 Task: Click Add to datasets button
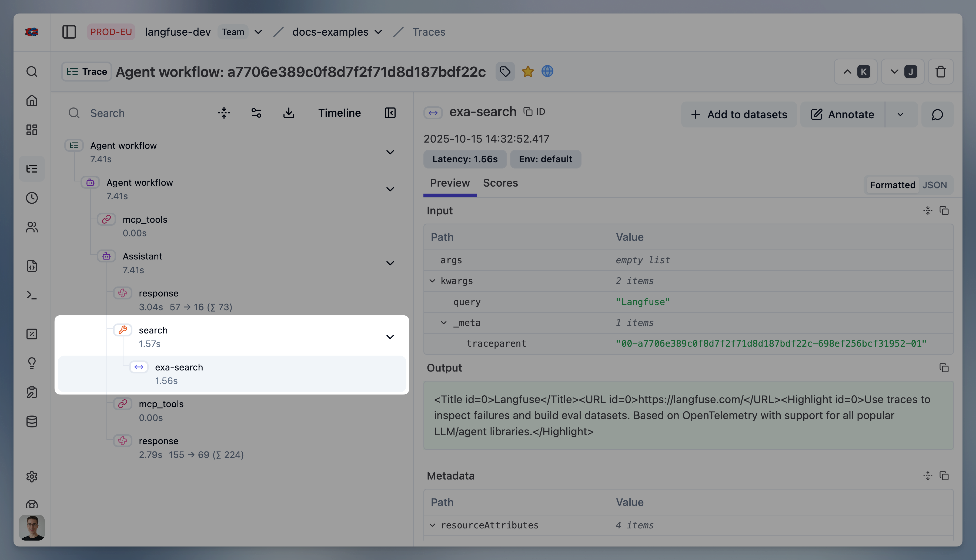coord(738,114)
